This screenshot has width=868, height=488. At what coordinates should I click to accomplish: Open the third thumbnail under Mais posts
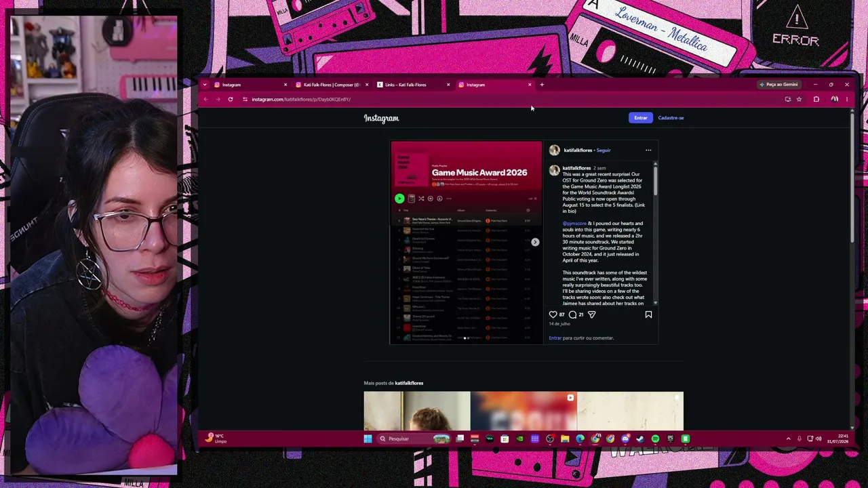tap(631, 411)
